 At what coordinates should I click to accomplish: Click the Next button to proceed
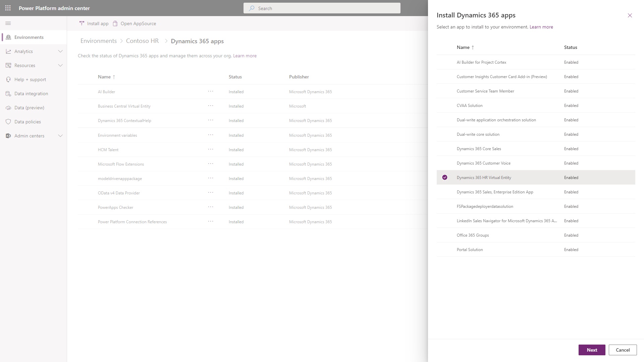[x=592, y=350]
